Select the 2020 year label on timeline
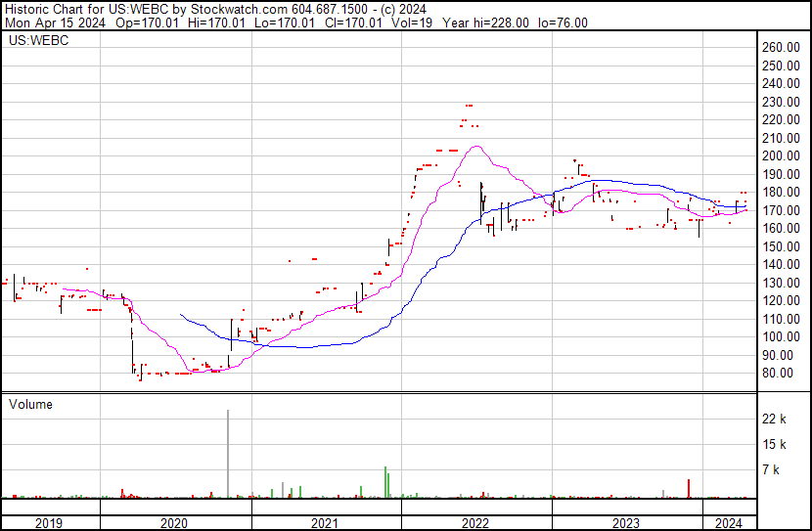This screenshot has width=812, height=531. point(174,523)
